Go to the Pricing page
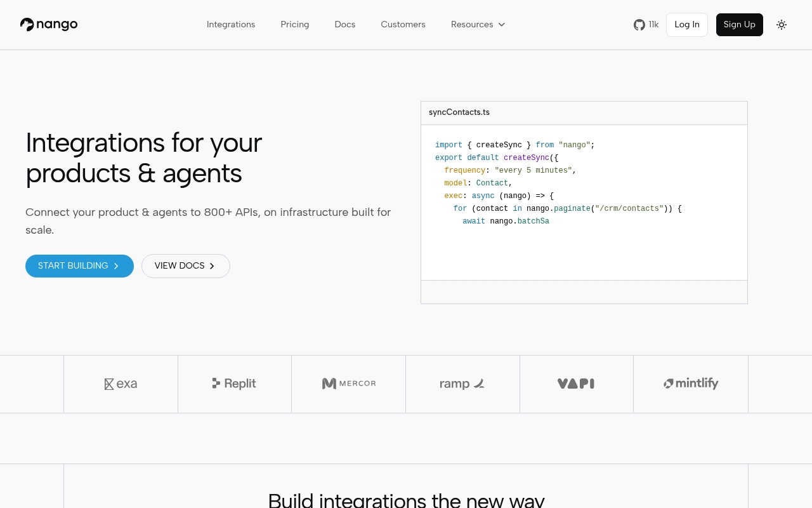812x508 pixels. click(295, 25)
